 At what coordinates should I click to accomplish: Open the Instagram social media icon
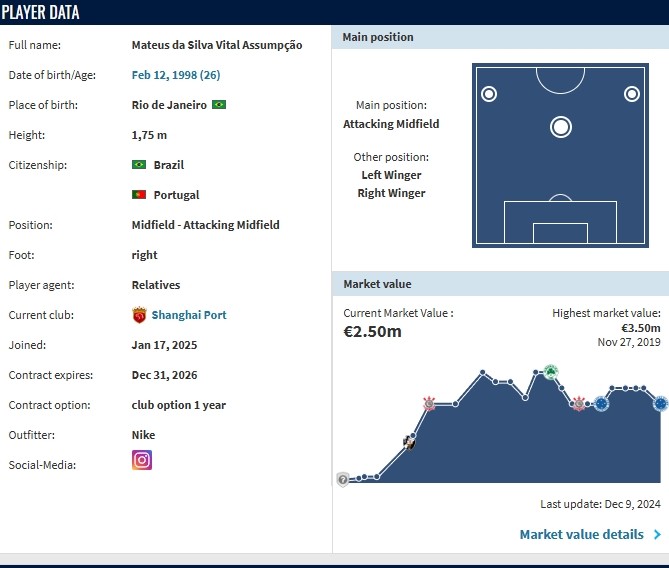(x=142, y=460)
